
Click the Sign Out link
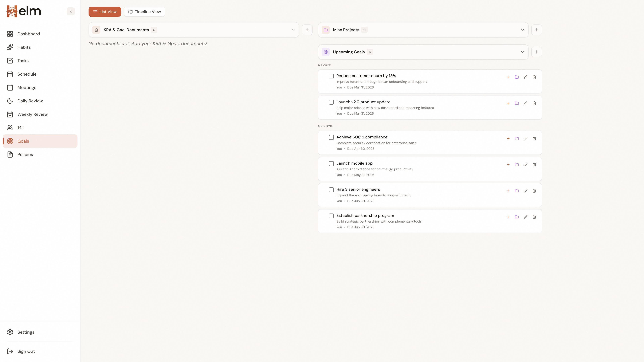click(x=26, y=351)
